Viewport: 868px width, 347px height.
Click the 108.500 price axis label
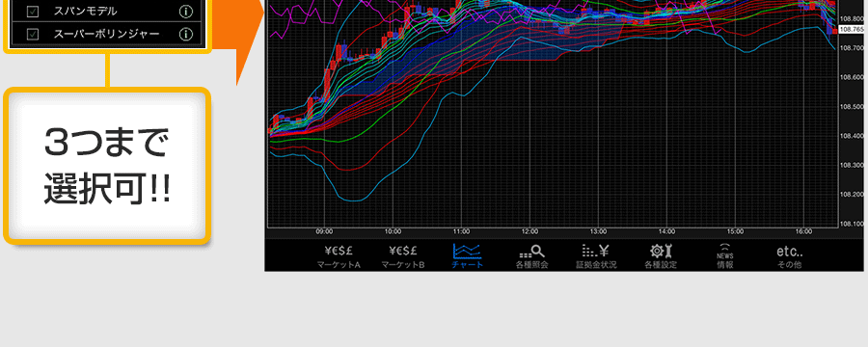(852, 106)
